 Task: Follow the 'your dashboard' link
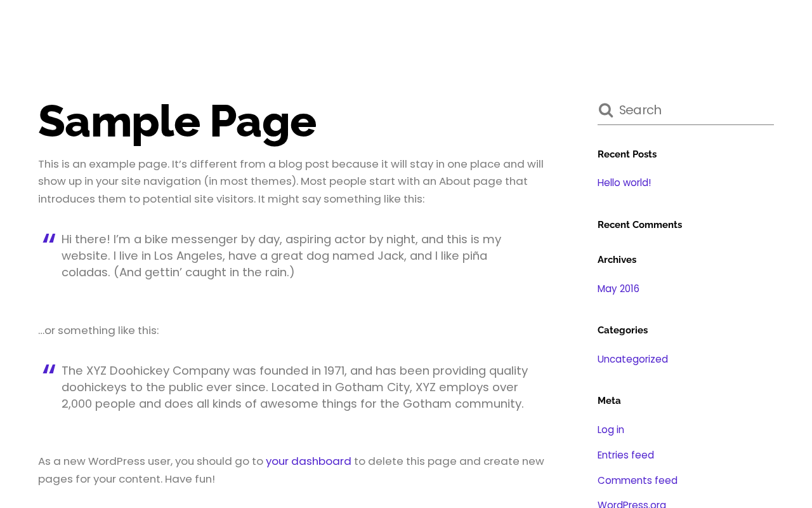[308, 462]
